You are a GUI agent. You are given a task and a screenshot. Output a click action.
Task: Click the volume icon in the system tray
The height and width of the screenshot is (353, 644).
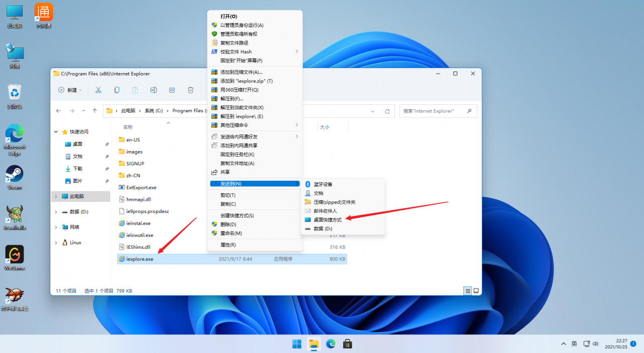tap(596, 344)
